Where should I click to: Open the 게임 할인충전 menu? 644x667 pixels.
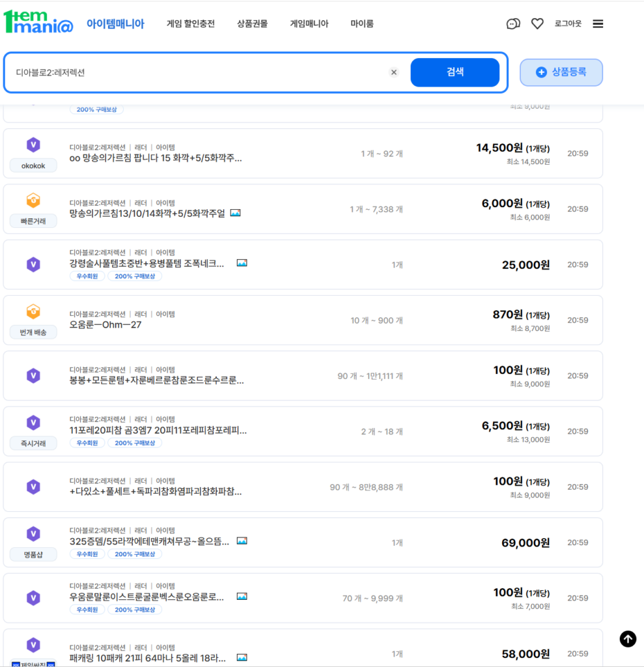[191, 24]
